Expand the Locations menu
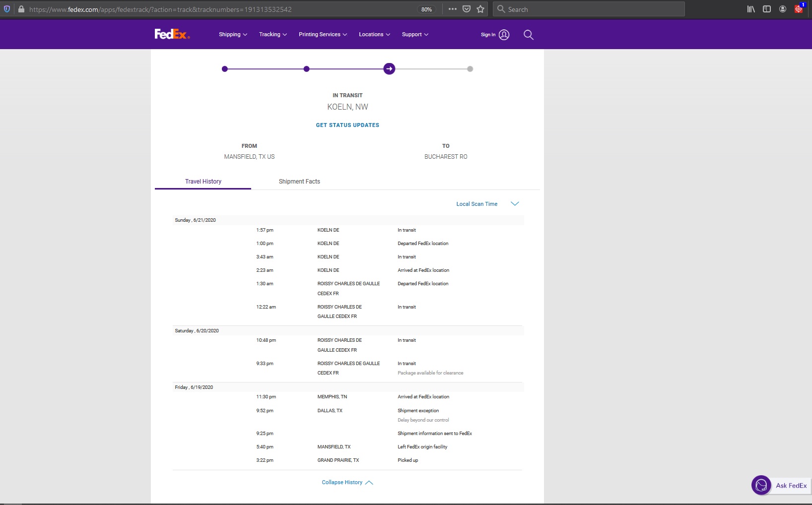 tap(374, 34)
